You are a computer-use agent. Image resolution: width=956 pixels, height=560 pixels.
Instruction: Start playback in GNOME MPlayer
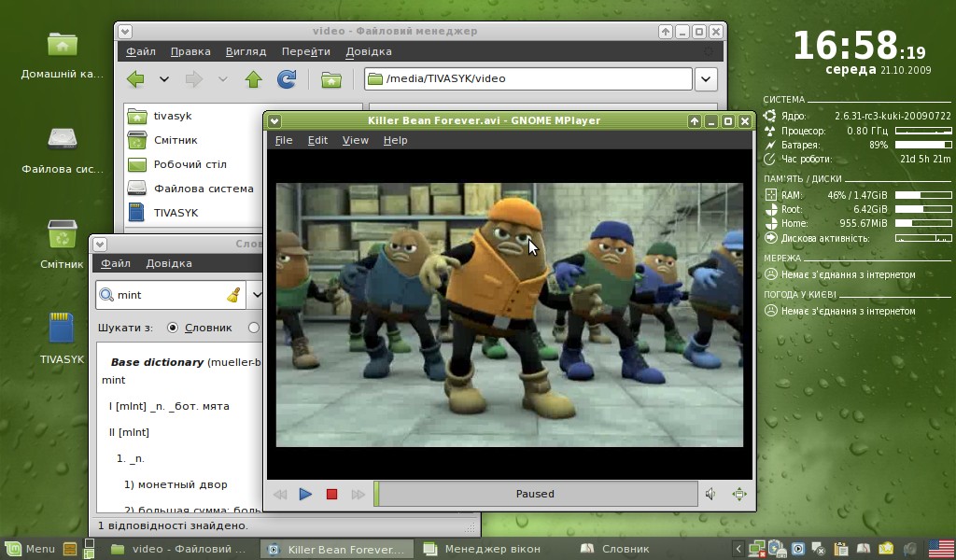[x=305, y=494]
